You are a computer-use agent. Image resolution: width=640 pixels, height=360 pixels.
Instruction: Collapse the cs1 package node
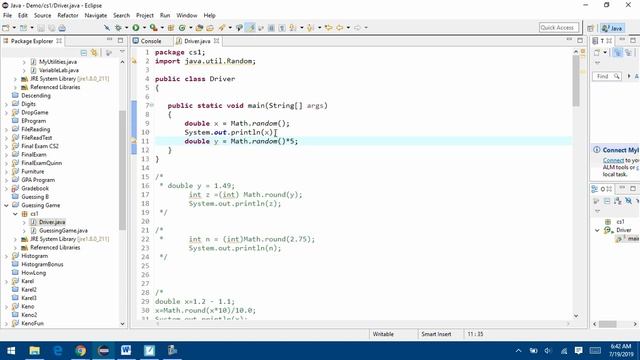(16, 214)
